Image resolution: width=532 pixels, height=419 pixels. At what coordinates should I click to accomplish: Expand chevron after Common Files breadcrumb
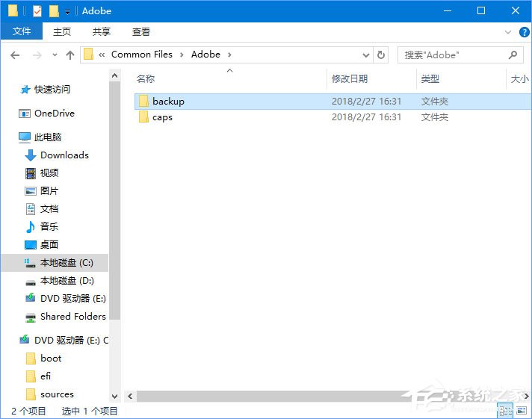click(x=182, y=55)
